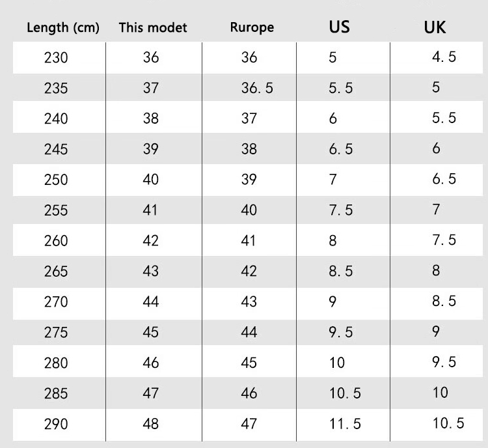
Task: Click UK size 10.5 cell
Action: coord(448,423)
